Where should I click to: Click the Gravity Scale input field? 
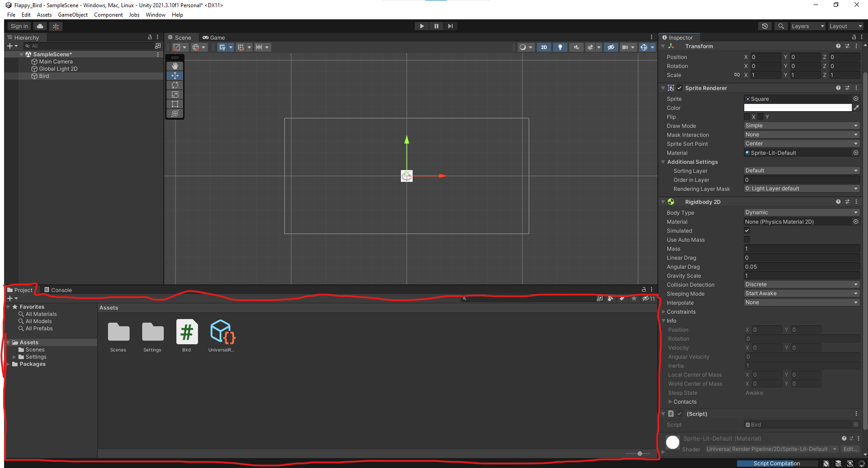pos(802,276)
